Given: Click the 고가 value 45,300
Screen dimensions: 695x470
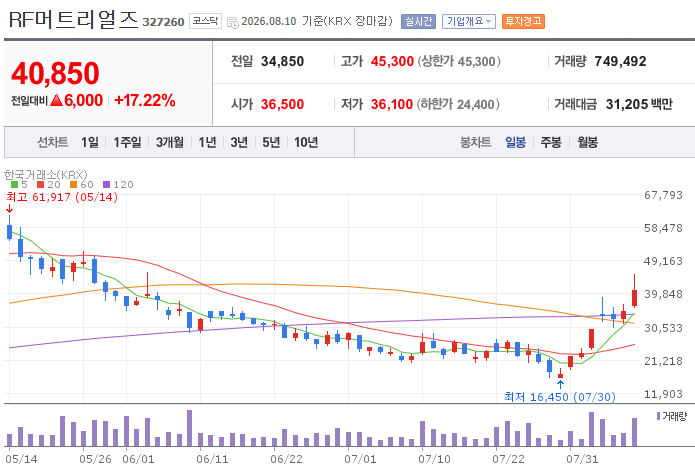Looking at the screenshot, I should pos(392,61).
